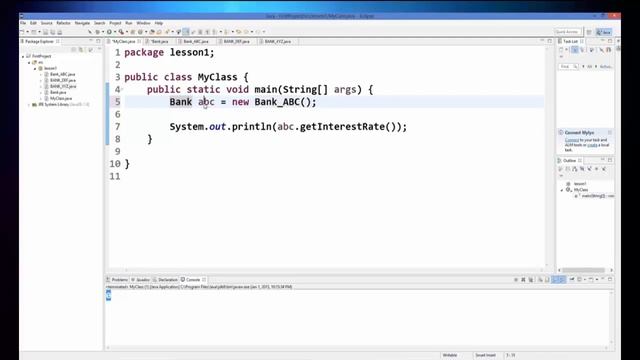640x360 pixels.
Task: Click the green Run toolbar icon
Action: 109,32
